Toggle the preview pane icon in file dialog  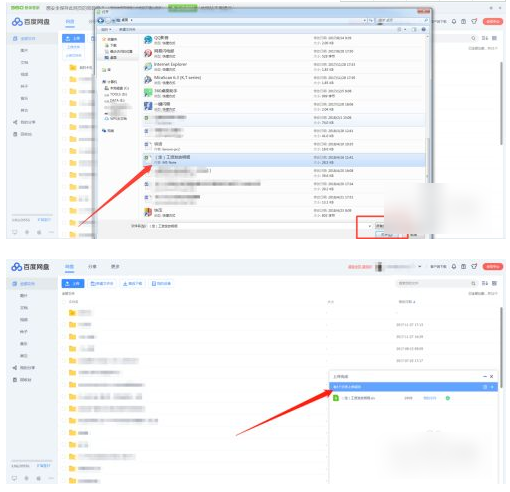click(x=414, y=29)
